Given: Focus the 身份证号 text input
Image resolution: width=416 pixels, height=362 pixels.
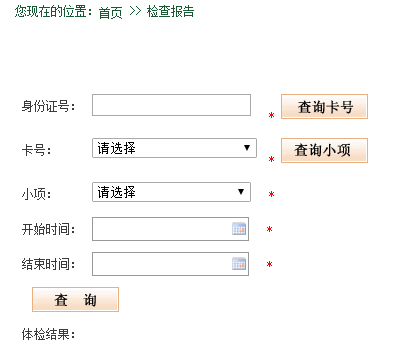Looking at the screenshot, I should [x=171, y=105].
